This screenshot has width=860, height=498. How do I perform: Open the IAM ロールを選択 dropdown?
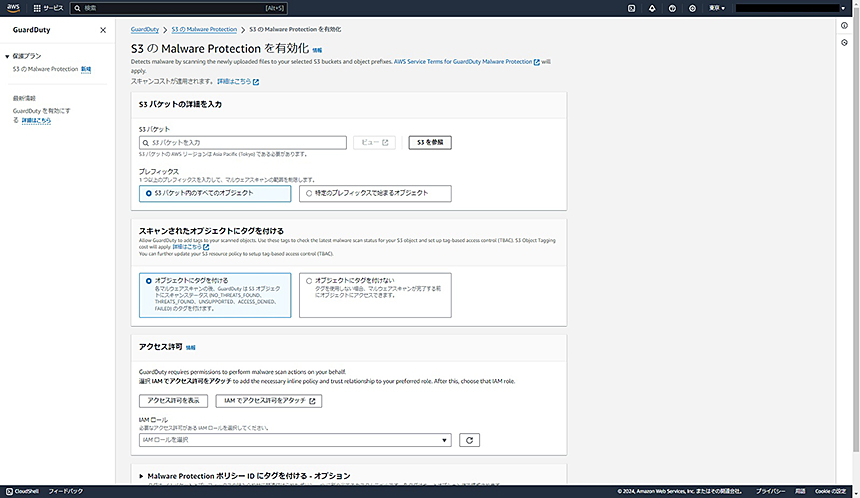point(295,440)
